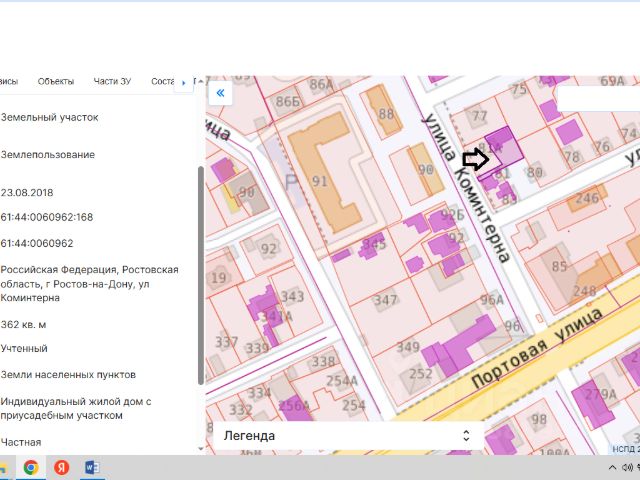Collapse the side panel with double-chevron button
640x480 pixels.
coord(220,93)
